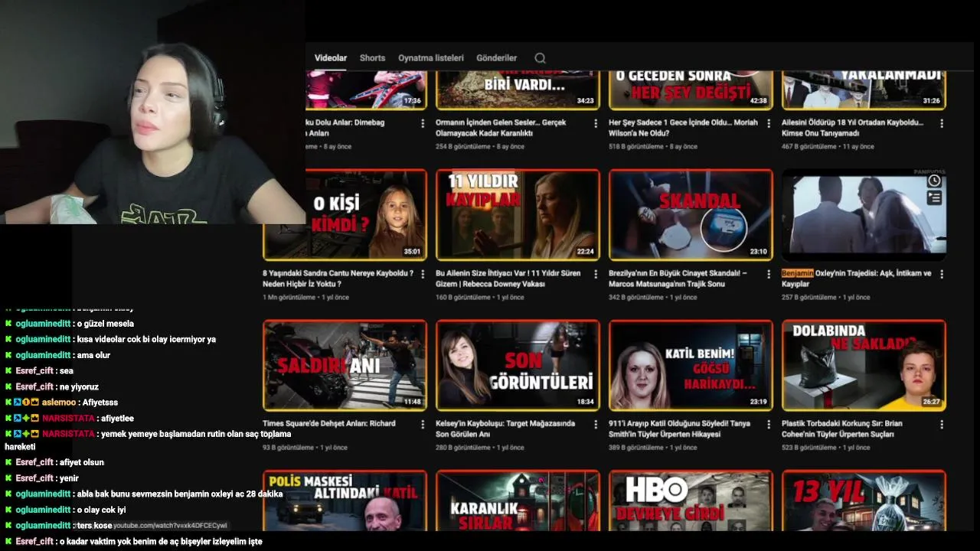
Task: Open title Plastik Torbadaki Korkunç Sır
Action: click(x=842, y=429)
